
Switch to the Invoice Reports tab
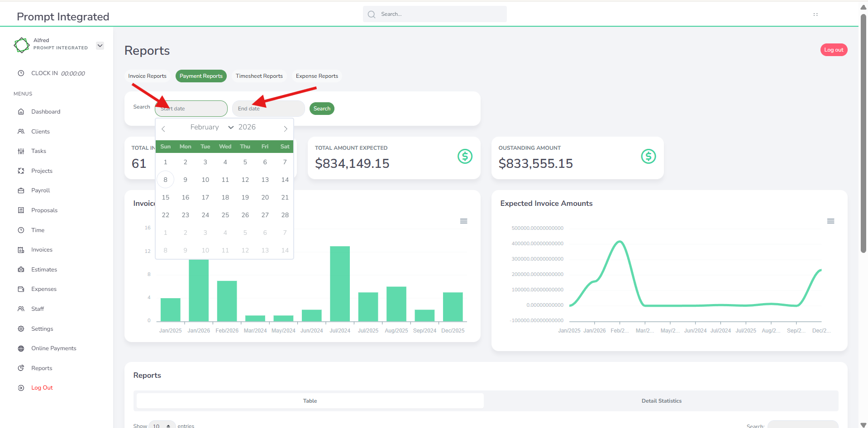[147, 76]
